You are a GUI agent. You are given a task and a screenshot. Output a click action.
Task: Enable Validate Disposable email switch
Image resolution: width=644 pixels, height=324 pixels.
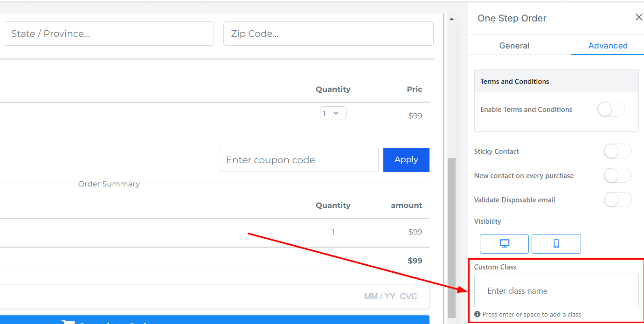(617, 200)
